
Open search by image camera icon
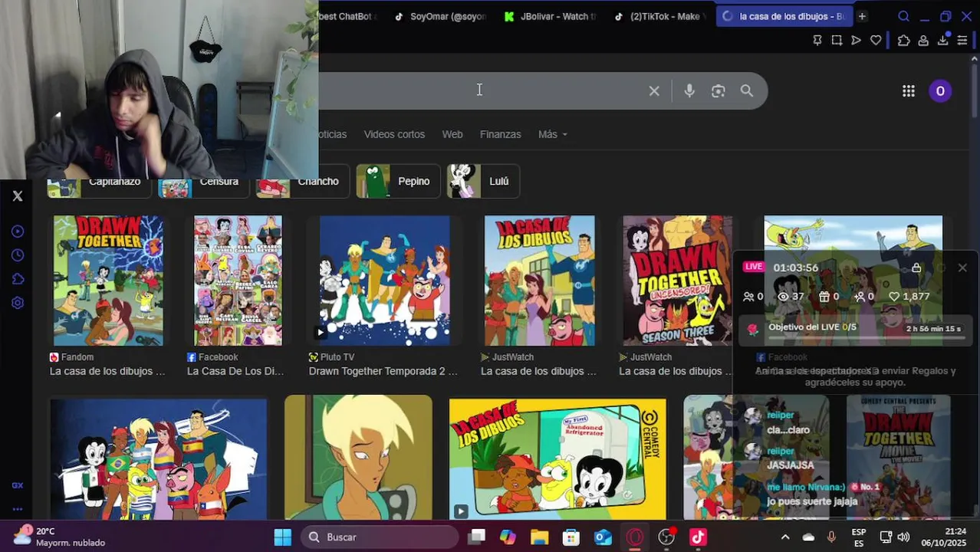[718, 91]
